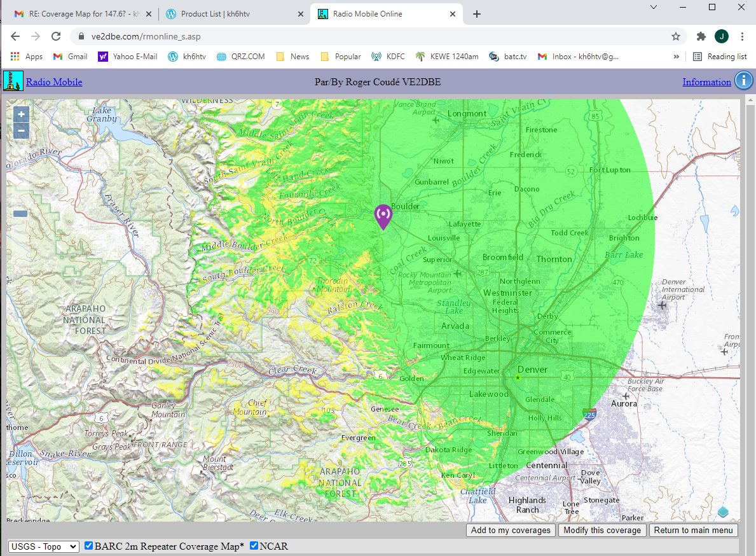Open the Yahoo E-Mail bookmark
This screenshot has height=556, width=756.
click(128, 57)
